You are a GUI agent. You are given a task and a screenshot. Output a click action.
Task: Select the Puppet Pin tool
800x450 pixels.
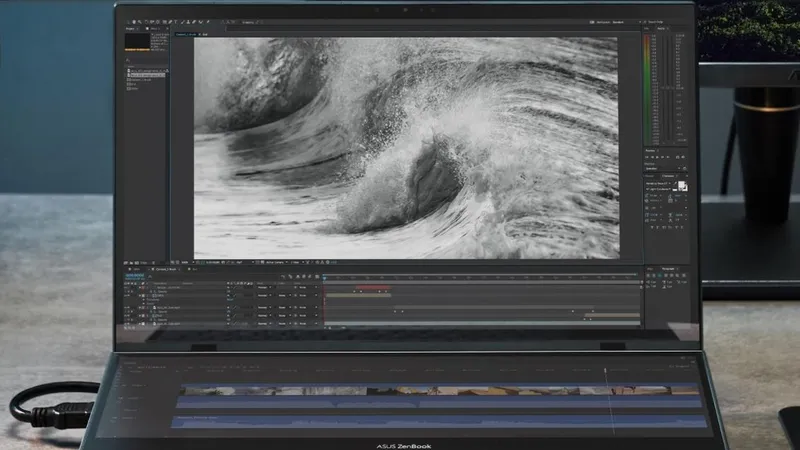pyautogui.click(x=208, y=22)
